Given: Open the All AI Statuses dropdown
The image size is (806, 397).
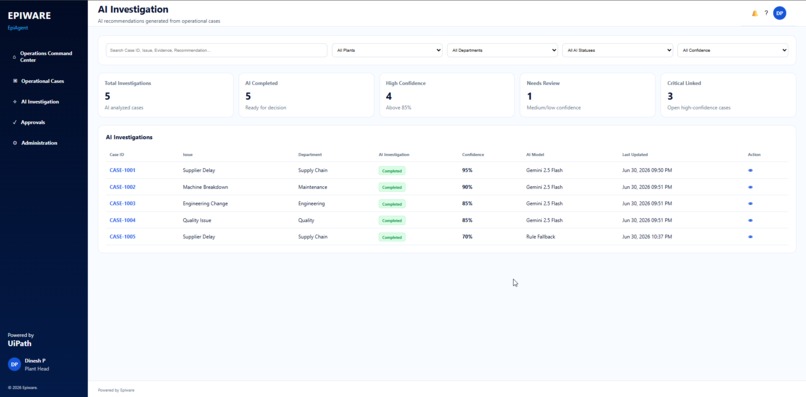Looking at the screenshot, I should [x=617, y=50].
